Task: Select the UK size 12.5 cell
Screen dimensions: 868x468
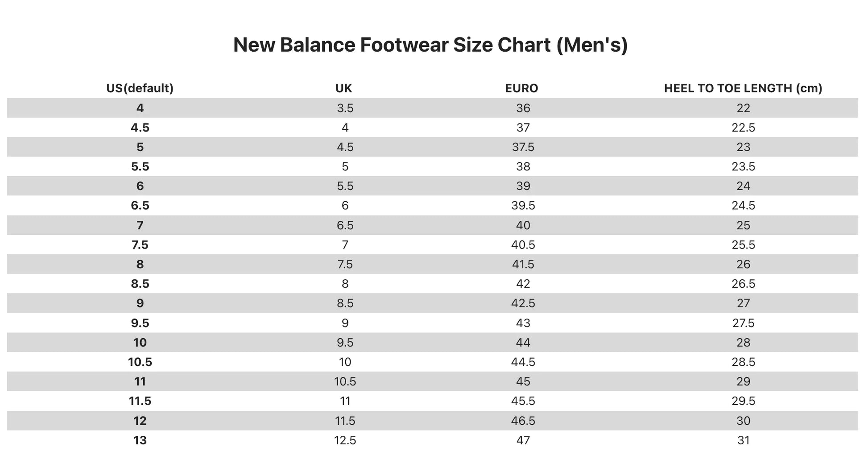Action: coord(345,440)
